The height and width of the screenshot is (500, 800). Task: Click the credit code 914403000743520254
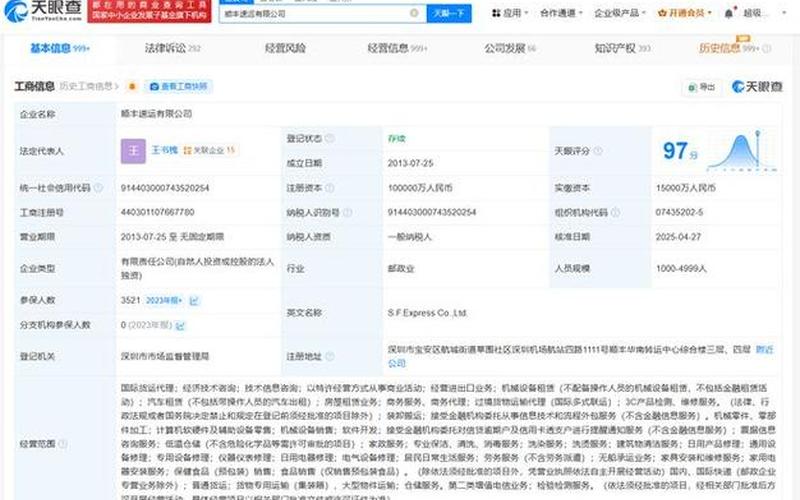point(165,188)
